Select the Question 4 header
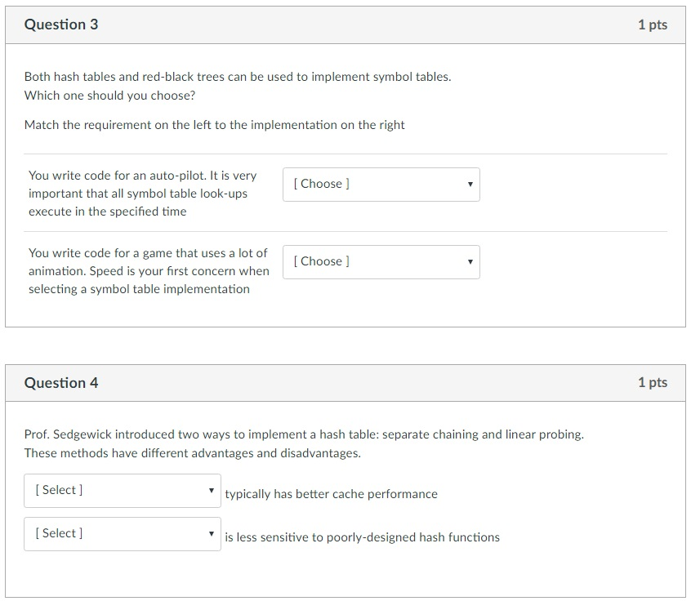 60,382
